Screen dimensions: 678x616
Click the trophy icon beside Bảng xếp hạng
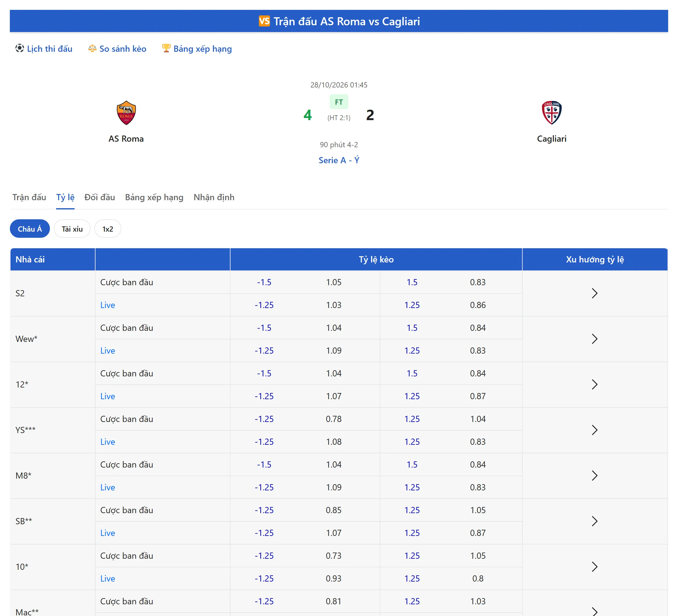click(x=166, y=48)
